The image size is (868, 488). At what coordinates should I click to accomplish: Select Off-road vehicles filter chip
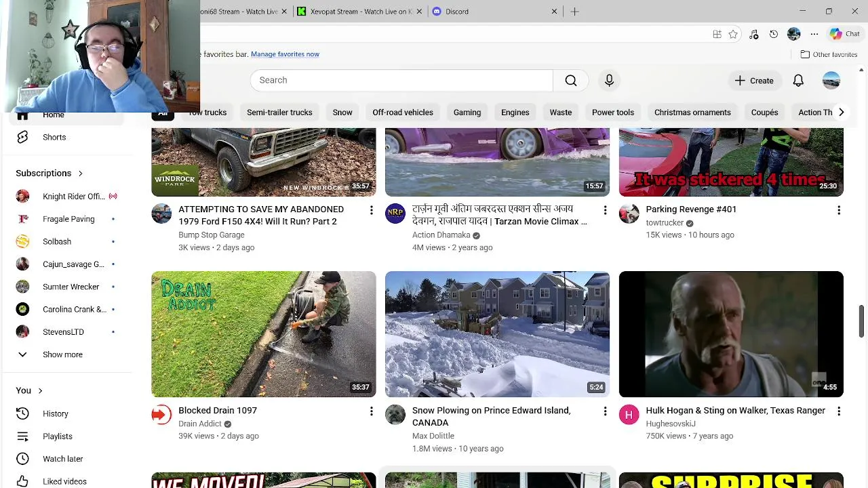[403, 113]
